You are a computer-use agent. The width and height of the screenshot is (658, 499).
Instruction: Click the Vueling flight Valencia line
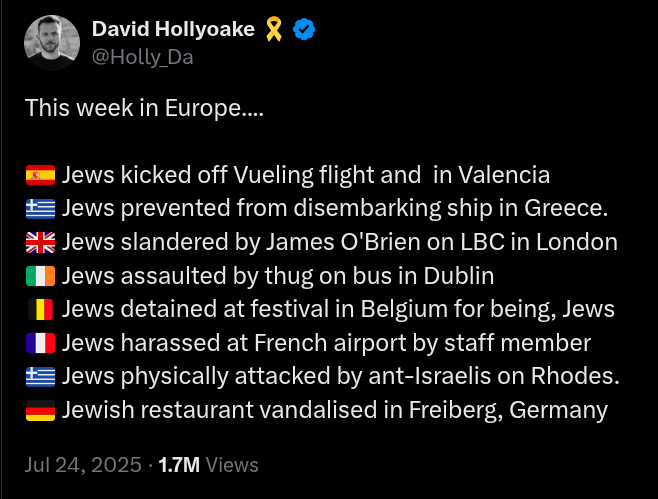pos(305,175)
